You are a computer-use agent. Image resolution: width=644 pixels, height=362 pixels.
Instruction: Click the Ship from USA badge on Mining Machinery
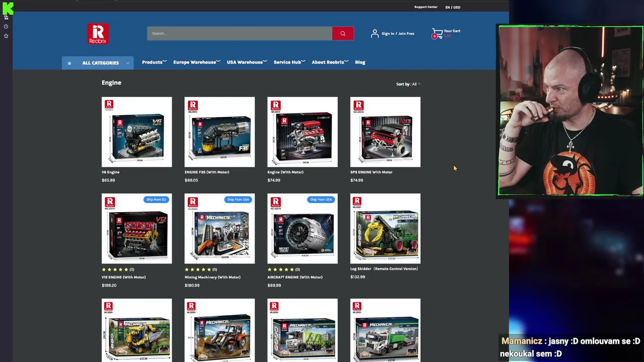point(238,200)
